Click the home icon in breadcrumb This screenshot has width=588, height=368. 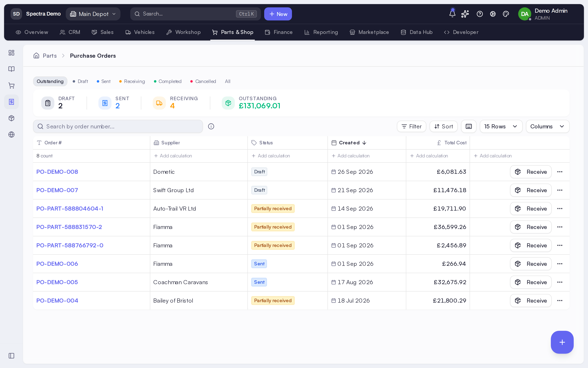pos(36,56)
